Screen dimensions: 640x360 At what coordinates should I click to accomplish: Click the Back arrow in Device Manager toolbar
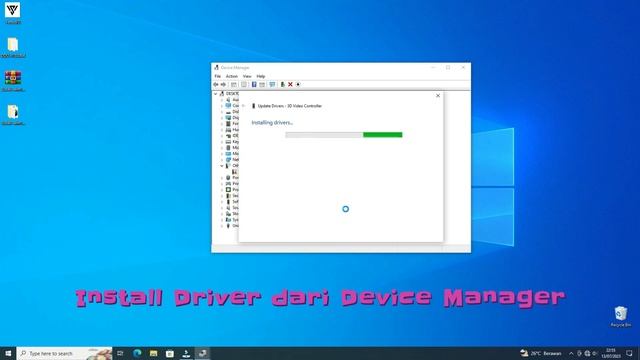[216, 84]
